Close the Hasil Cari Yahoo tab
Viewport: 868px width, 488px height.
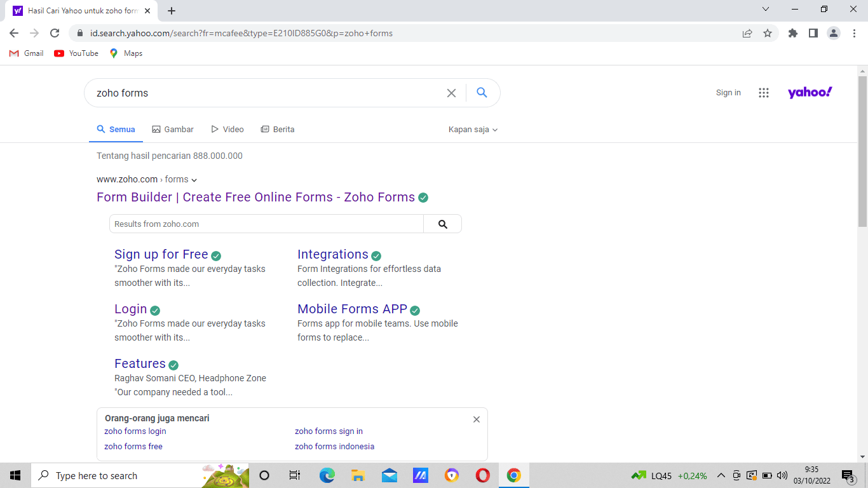pos(148,11)
